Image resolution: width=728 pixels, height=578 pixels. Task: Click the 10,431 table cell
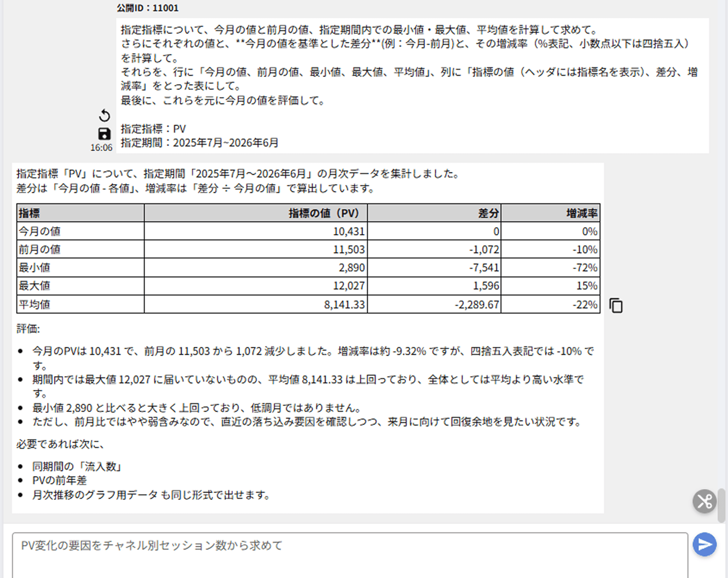pos(256,231)
